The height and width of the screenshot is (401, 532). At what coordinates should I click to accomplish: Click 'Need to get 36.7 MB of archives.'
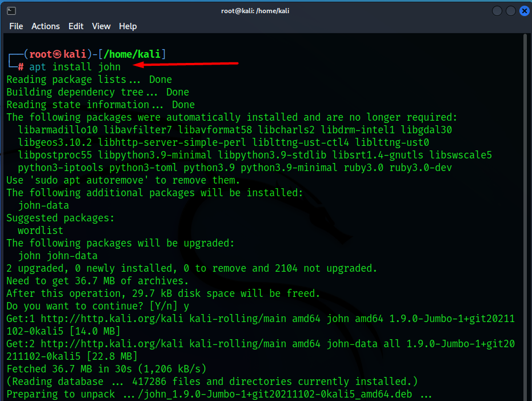(x=97, y=281)
